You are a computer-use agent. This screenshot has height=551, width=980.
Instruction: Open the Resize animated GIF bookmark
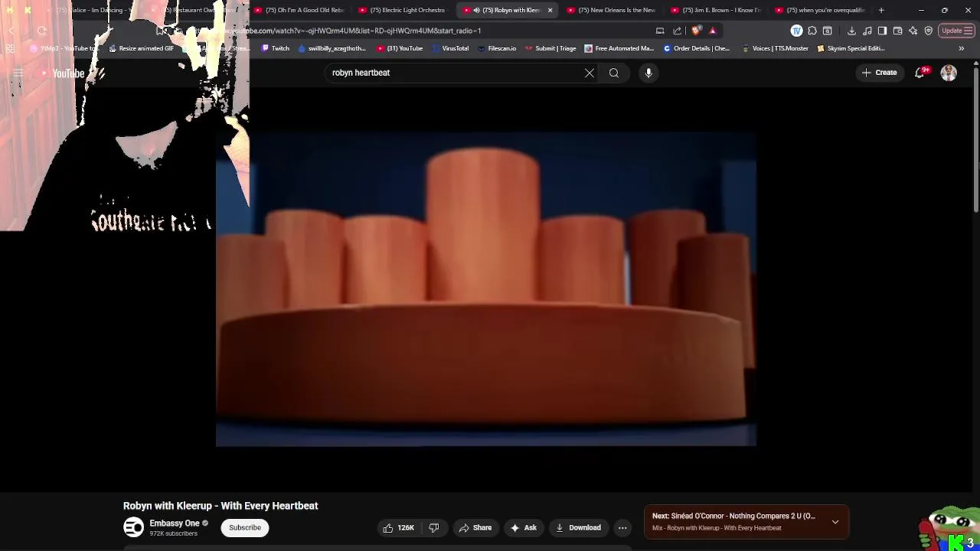(141, 48)
